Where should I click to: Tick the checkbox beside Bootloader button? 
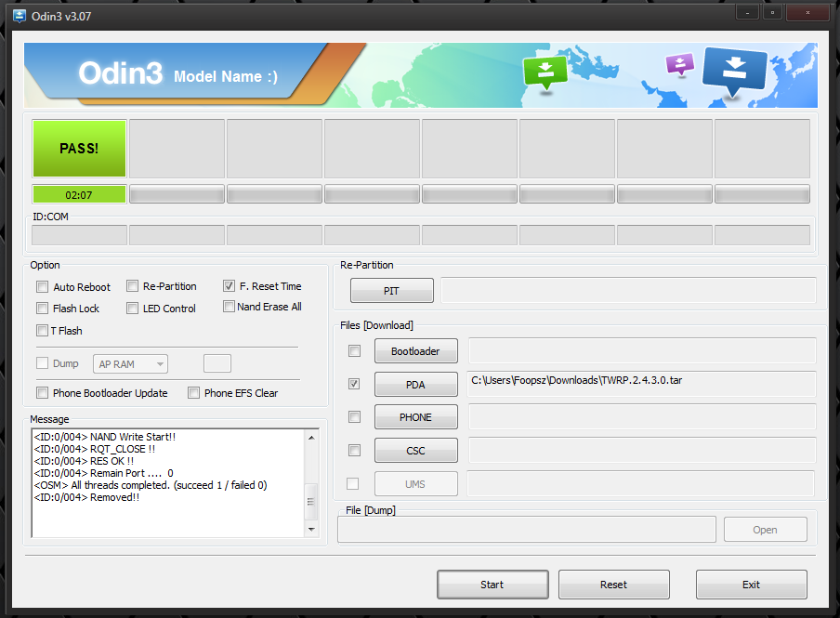pyautogui.click(x=354, y=350)
